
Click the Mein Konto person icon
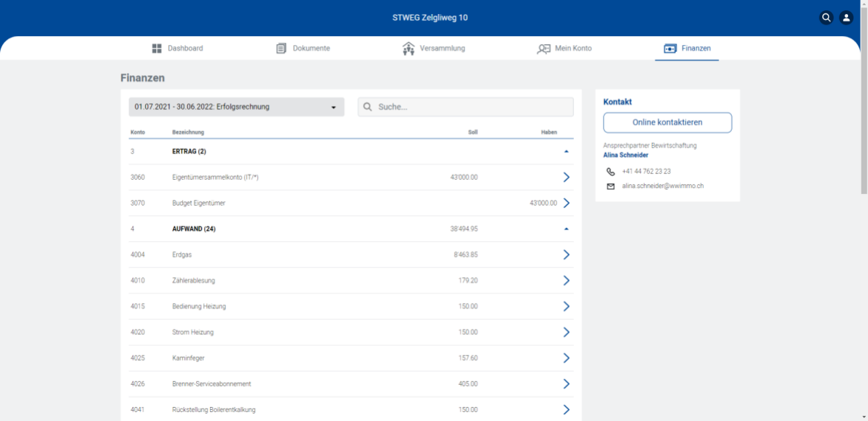pos(543,48)
